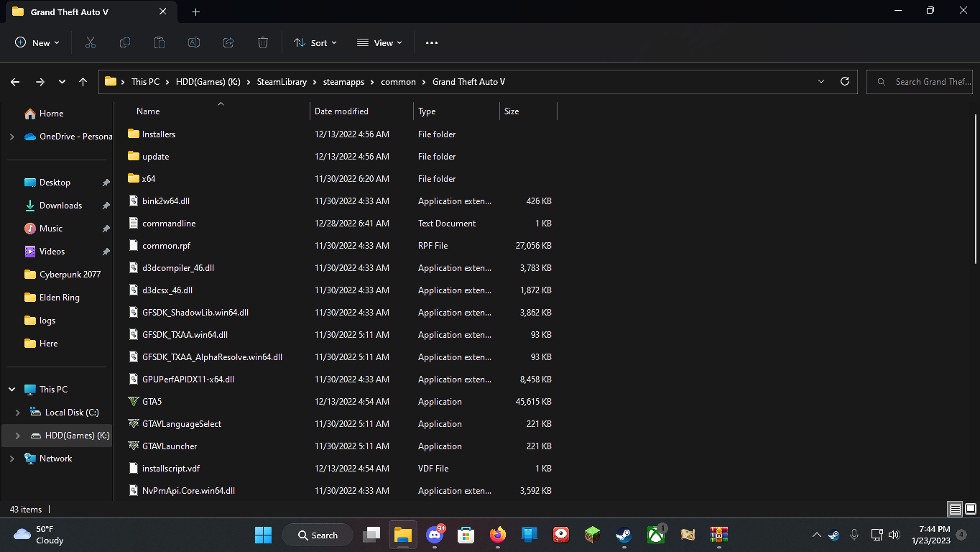980x552 pixels.
Task: Select the GTA5 application icon
Action: coord(133,402)
